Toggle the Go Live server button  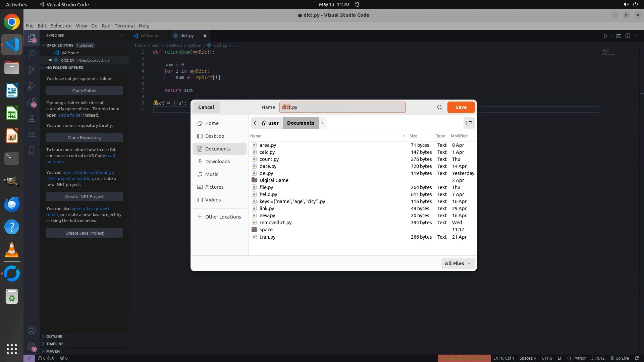coord(620,358)
